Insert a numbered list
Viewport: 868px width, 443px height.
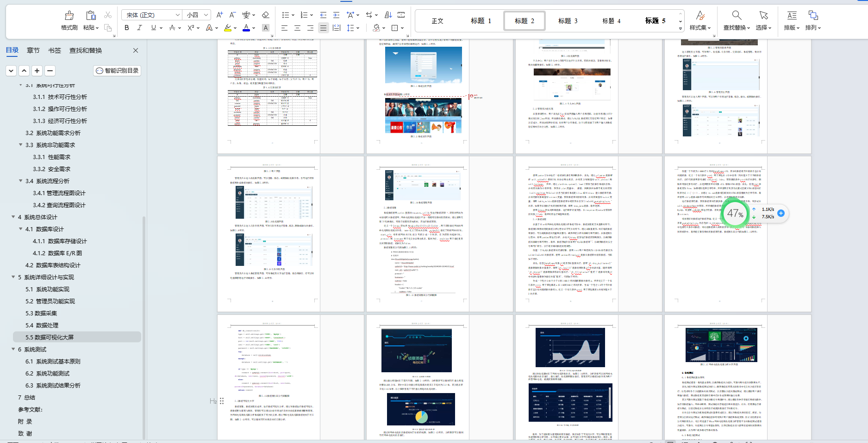tap(304, 15)
